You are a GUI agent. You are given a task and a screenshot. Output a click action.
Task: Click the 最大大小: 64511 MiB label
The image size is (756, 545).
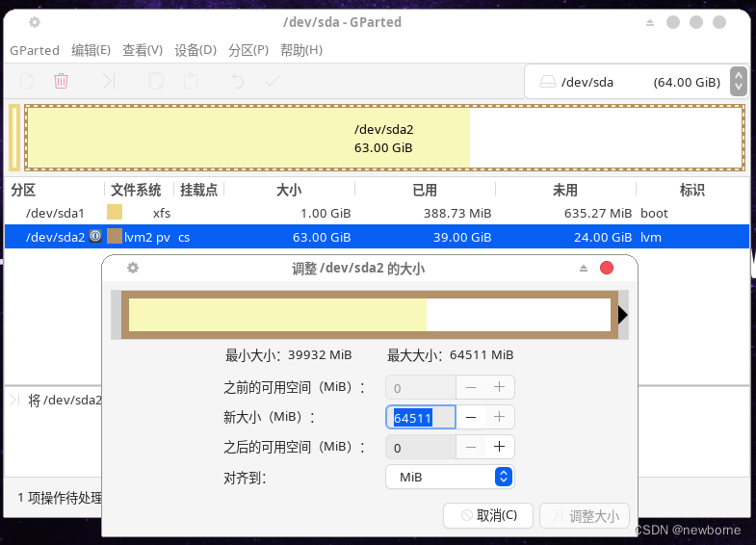[x=451, y=355]
